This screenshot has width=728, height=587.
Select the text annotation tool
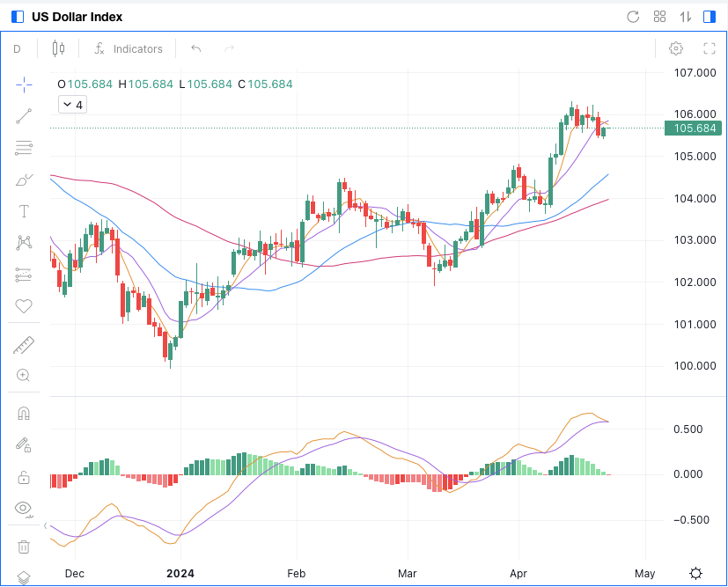tap(24, 211)
